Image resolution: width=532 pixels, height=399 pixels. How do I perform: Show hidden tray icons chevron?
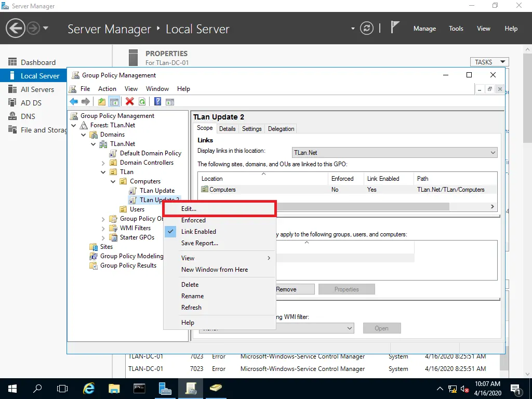tap(440, 389)
